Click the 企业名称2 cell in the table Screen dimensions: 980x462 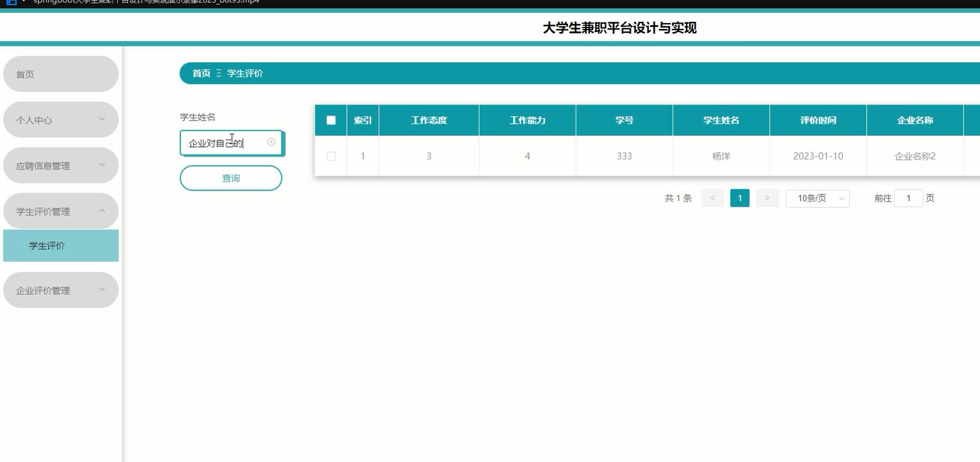point(915,156)
